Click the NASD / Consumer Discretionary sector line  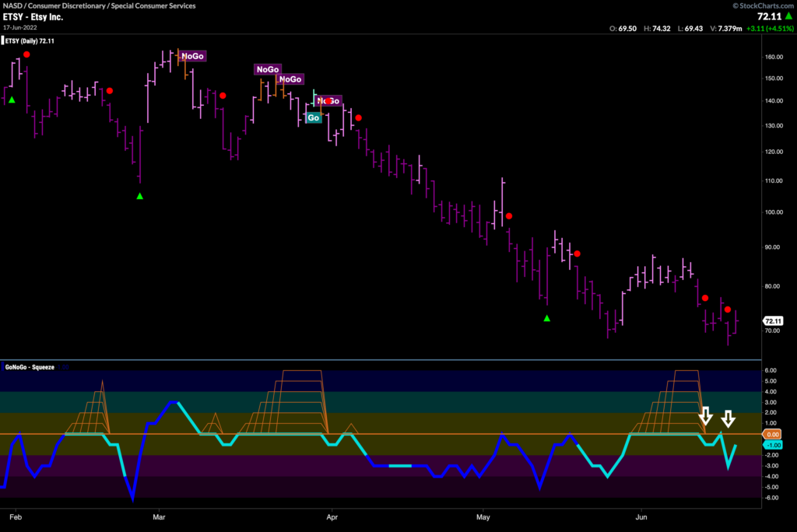[x=99, y=5]
